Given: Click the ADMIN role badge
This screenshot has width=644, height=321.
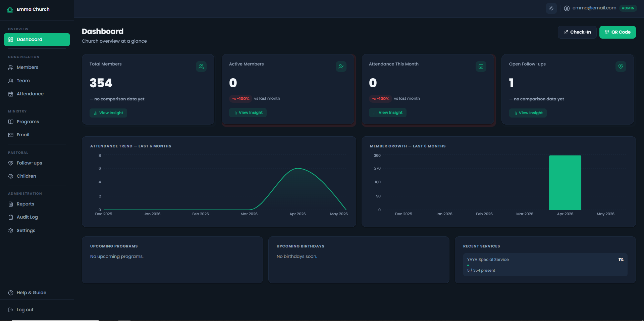Looking at the screenshot, I should 628,8.
